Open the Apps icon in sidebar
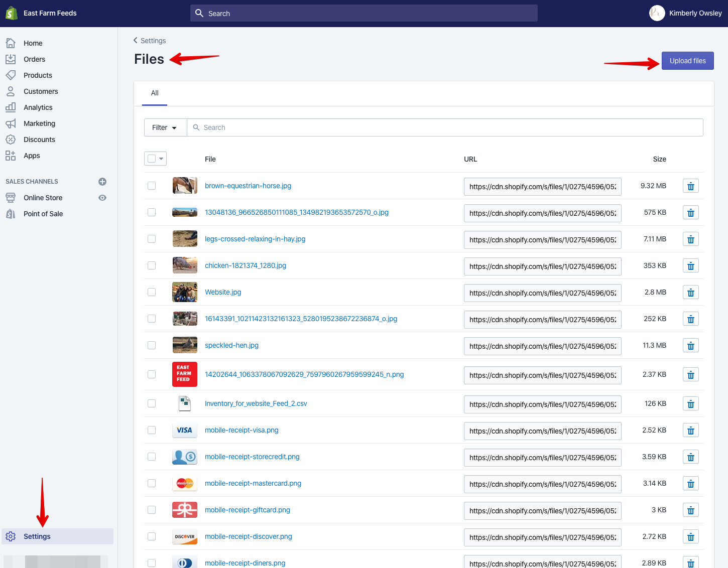This screenshot has width=728, height=568. click(x=11, y=156)
